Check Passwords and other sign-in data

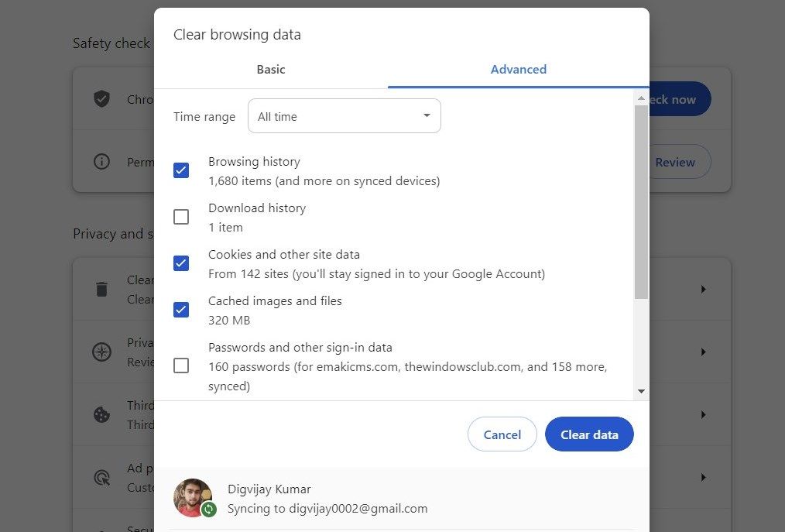(x=180, y=366)
